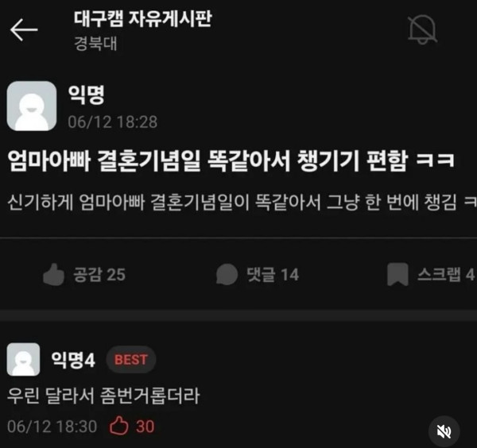This screenshot has width=477, height=448.
Task: Tap the 경북대 subtitle under the header
Action: tap(95, 44)
